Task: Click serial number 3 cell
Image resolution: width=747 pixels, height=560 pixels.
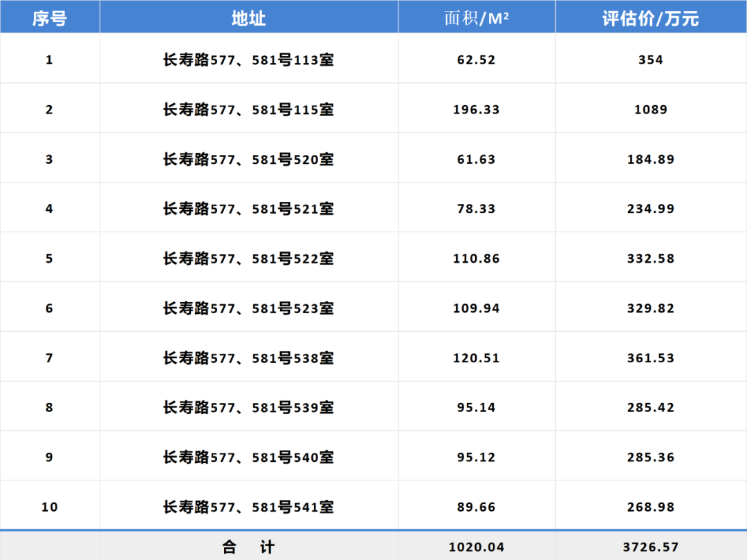Action: (49, 159)
